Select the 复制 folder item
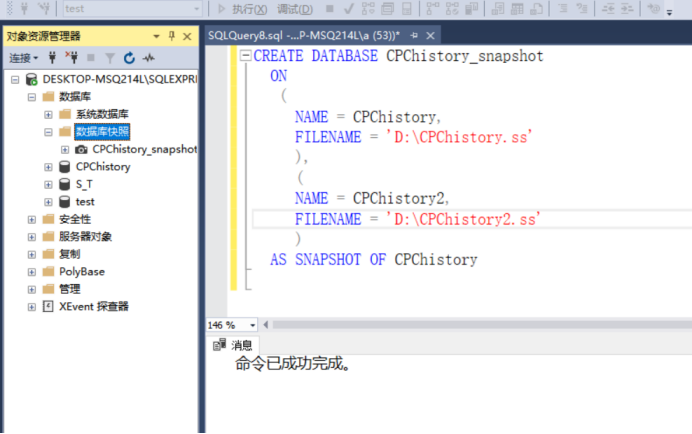 coord(70,254)
